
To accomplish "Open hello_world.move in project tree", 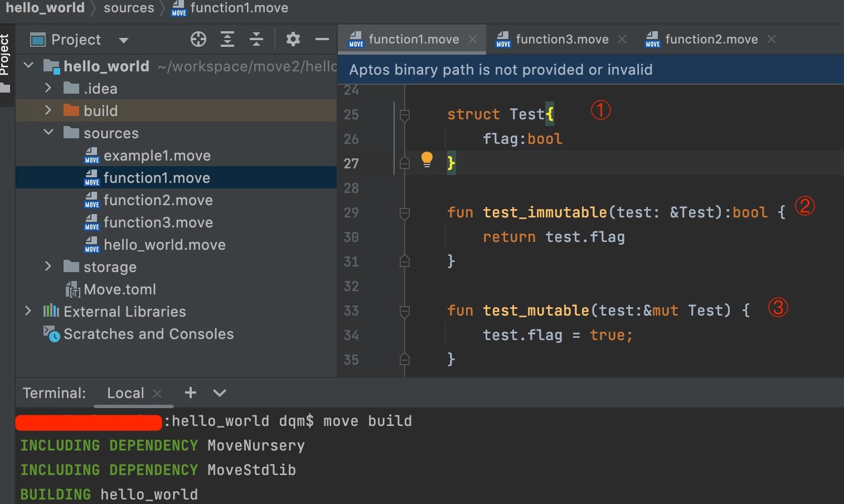I will (x=164, y=245).
